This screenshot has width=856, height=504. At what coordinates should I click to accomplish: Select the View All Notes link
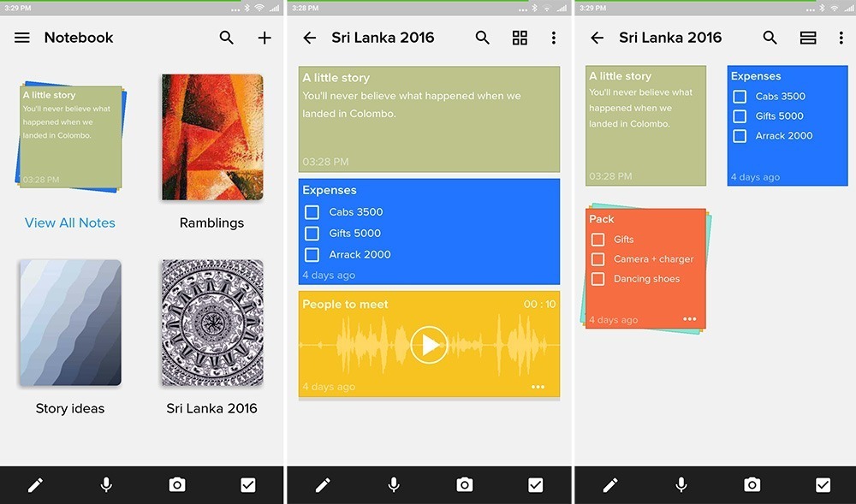tap(70, 222)
